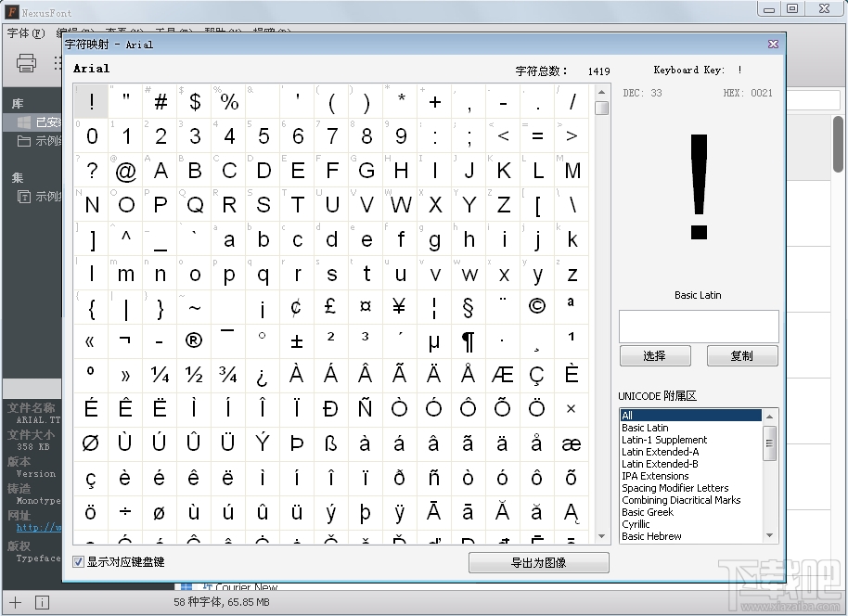Click the plus icon to add a set
This screenshot has height=616, width=848.
tap(13, 601)
